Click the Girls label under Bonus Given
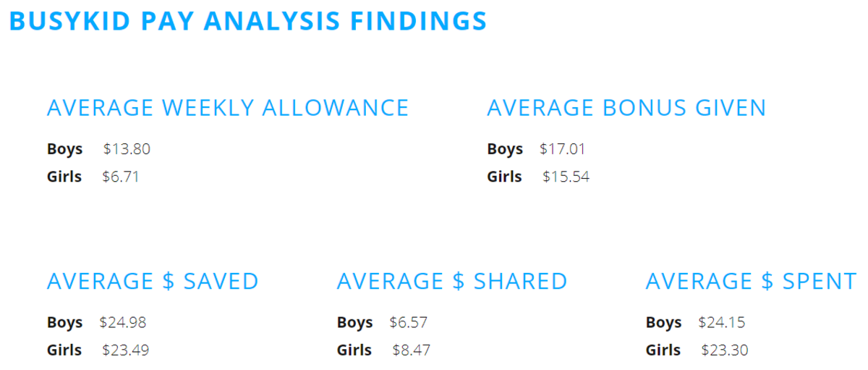The image size is (868, 370). [504, 177]
